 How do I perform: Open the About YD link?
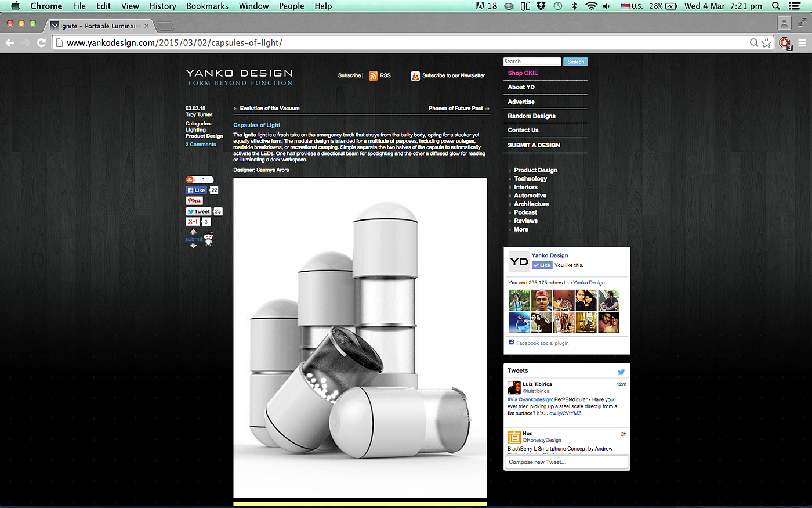tap(521, 87)
